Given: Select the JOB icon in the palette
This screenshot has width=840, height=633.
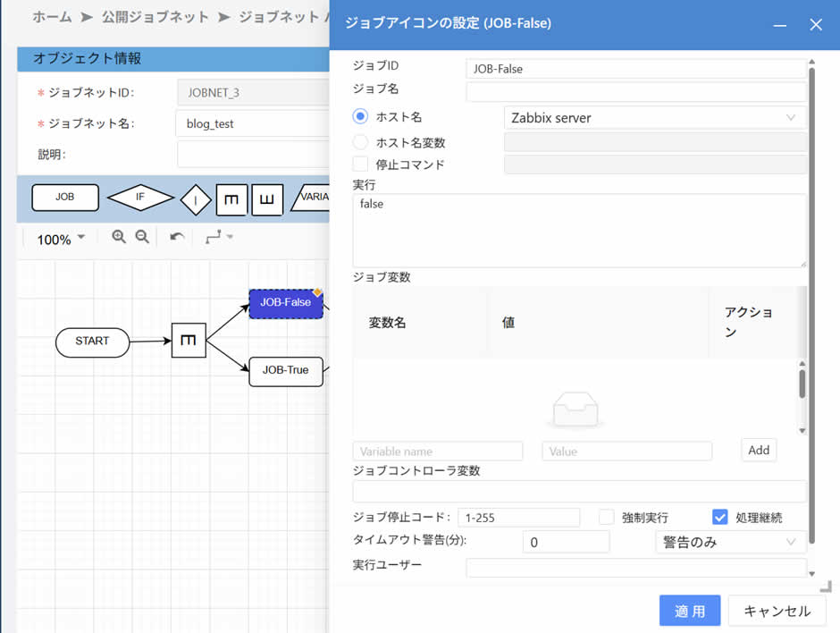Looking at the screenshot, I should [x=65, y=198].
